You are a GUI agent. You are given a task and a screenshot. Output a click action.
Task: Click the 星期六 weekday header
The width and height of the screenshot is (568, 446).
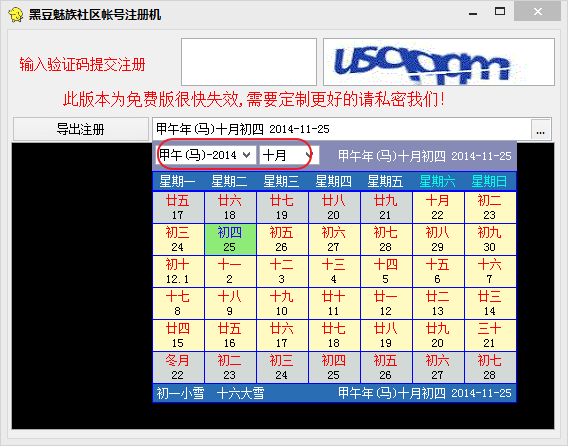[438, 181]
